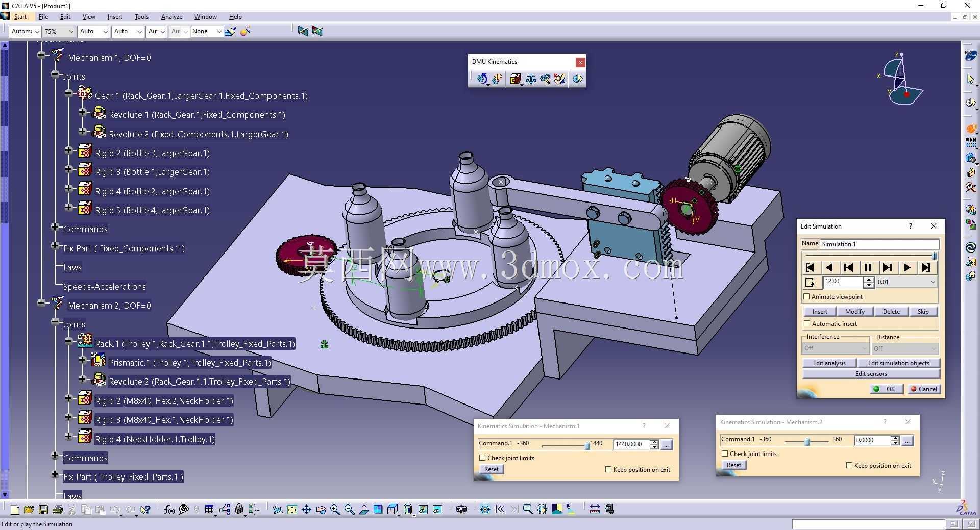
Task: Collapse the Mechanism.2 tree node
Action: (41, 303)
